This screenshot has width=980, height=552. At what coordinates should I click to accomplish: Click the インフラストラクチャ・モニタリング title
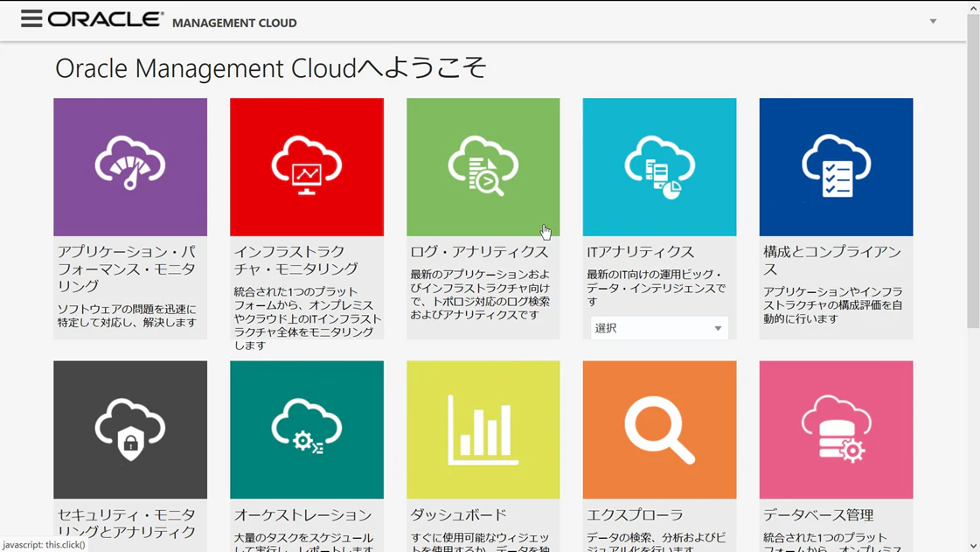(x=295, y=260)
